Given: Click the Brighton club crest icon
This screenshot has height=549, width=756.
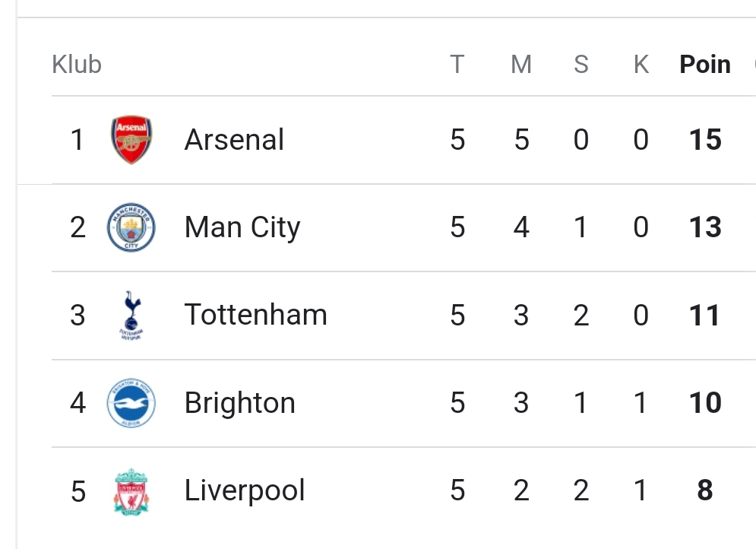Looking at the screenshot, I should 131,403.
